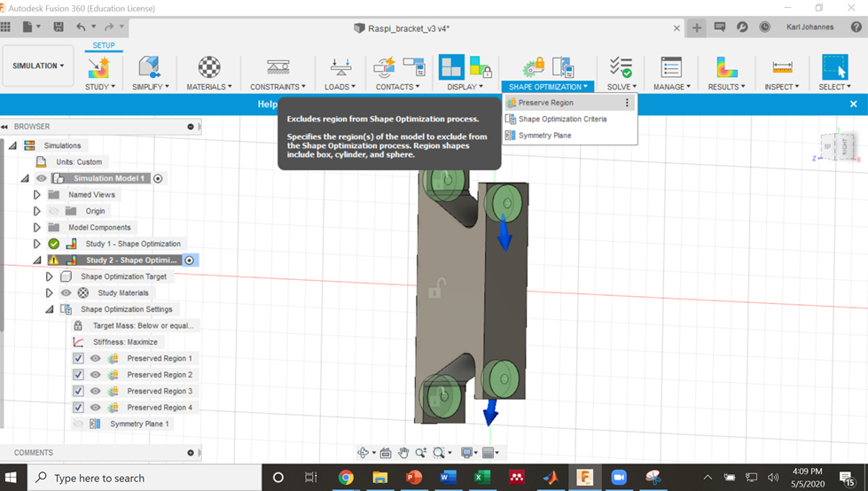Open the Manage settings icon

click(671, 67)
